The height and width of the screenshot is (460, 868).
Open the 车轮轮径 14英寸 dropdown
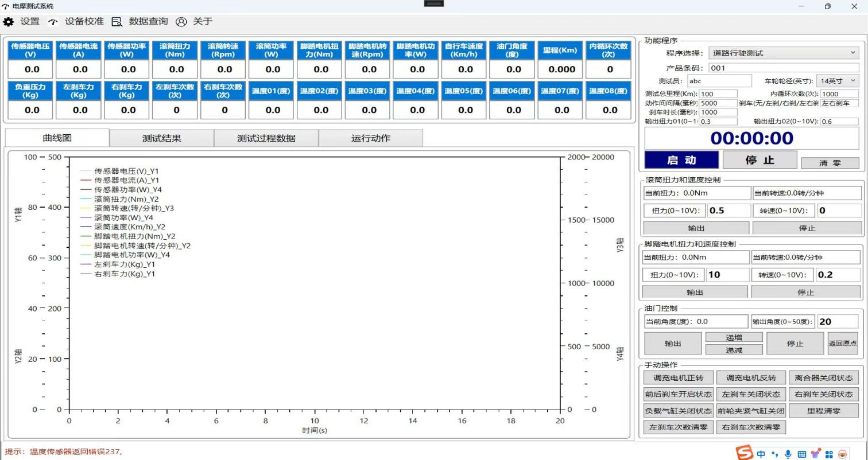pos(838,81)
